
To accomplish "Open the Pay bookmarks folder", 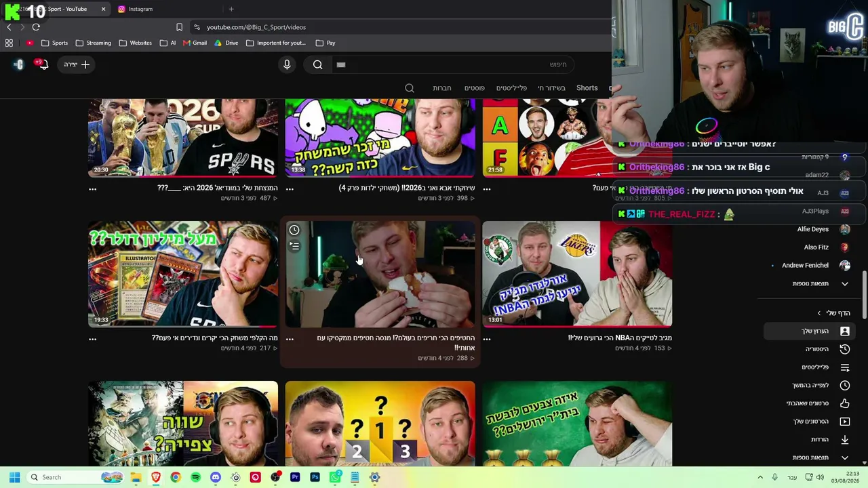I will pos(325,43).
